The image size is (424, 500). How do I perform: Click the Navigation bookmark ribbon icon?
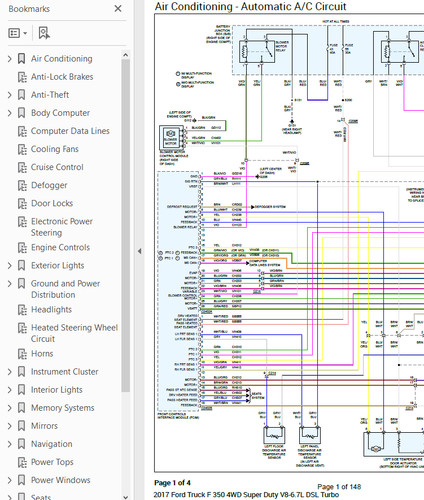21,444
